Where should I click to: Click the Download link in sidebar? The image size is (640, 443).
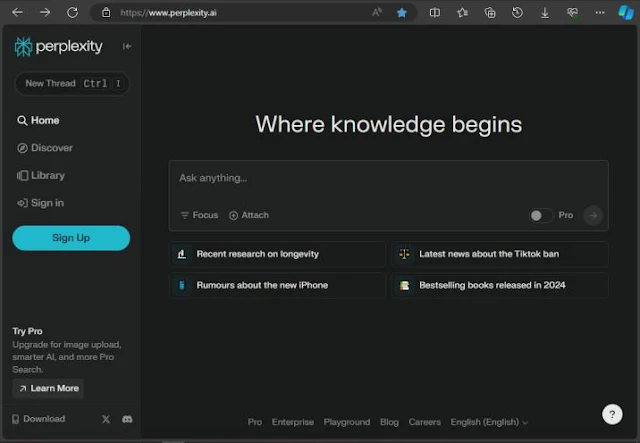pyautogui.click(x=39, y=419)
